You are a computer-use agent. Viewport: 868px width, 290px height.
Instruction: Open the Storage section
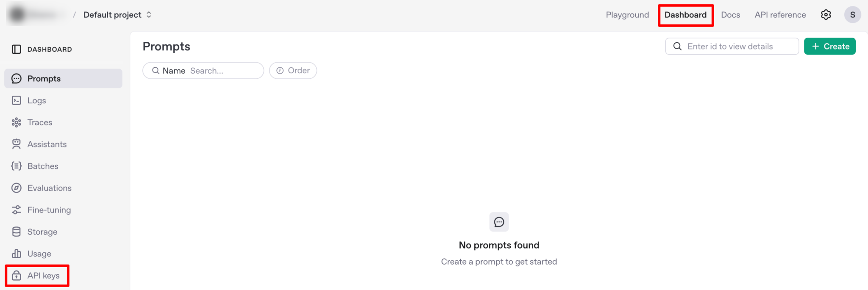click(x=42, y=232)
